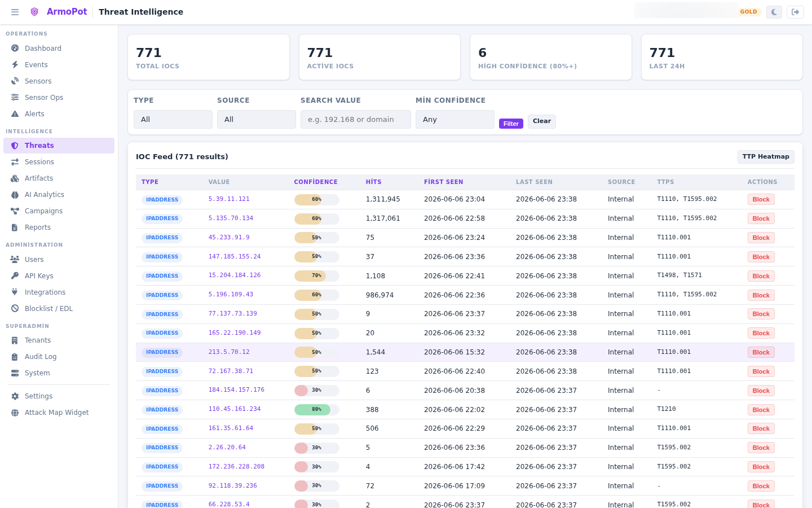The width and height of the screenshot is (812, 508).
Task: Click the Attack Map Widget globe icon
Action: click(15, 413)
